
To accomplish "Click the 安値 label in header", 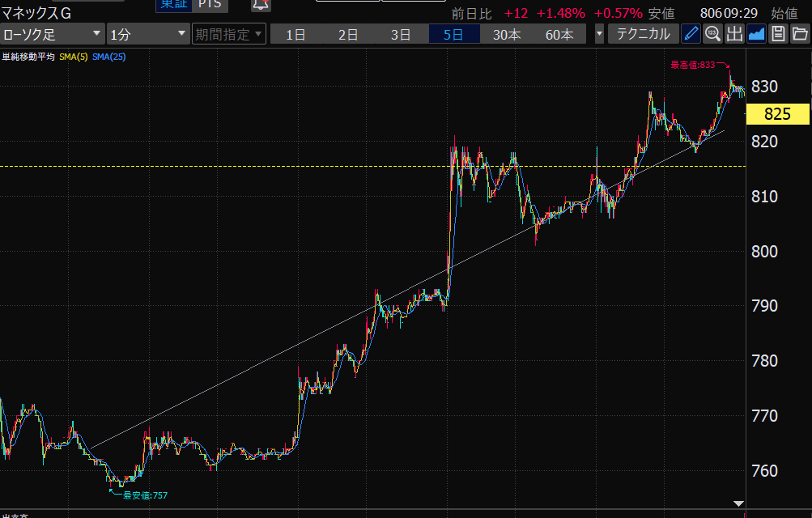I will [661, 14].
